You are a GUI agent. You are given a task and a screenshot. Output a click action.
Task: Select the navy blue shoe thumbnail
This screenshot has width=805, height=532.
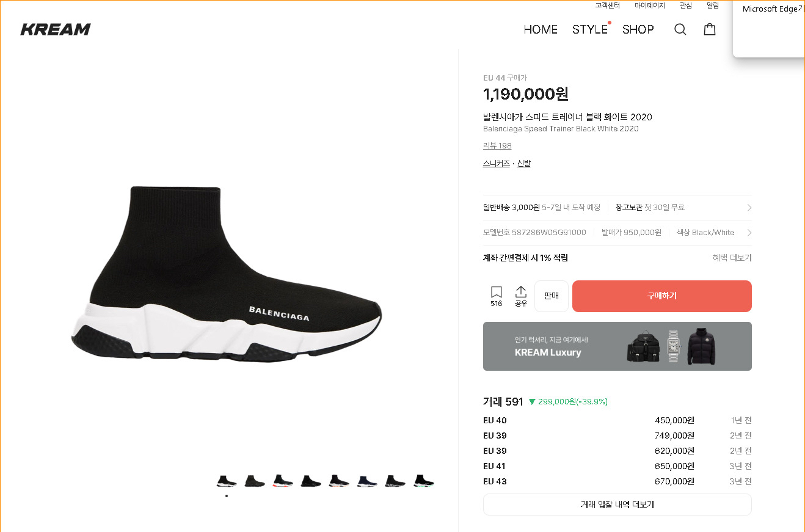[x=366, y=481]
